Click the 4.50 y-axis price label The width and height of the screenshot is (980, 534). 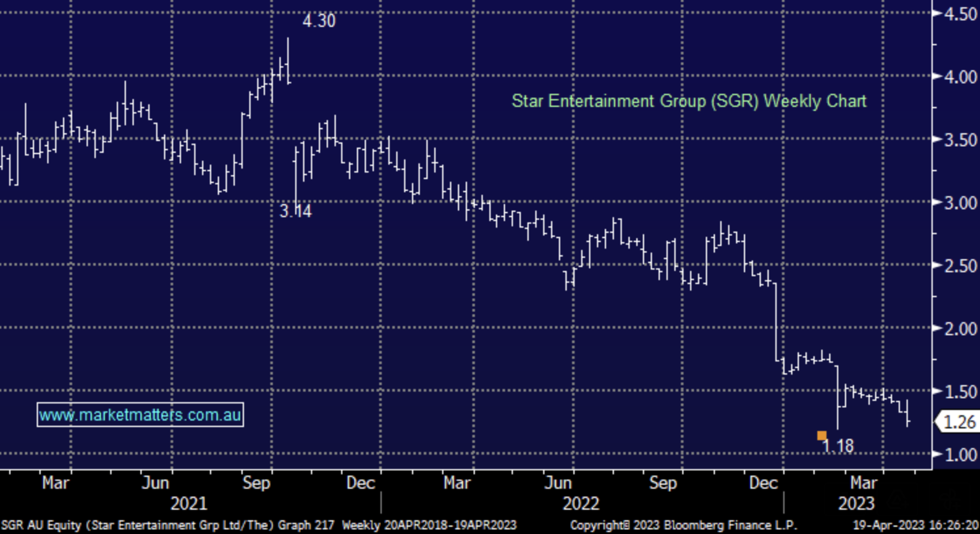click(x=960, y=14)
